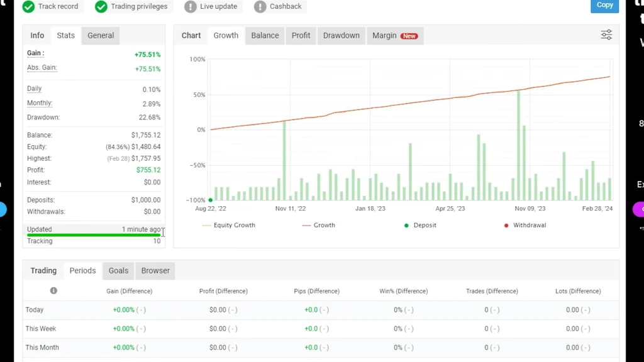Click the info icon in Periods table header
Viewport: 644px width, 362px height.
click(x=53, y=291)
